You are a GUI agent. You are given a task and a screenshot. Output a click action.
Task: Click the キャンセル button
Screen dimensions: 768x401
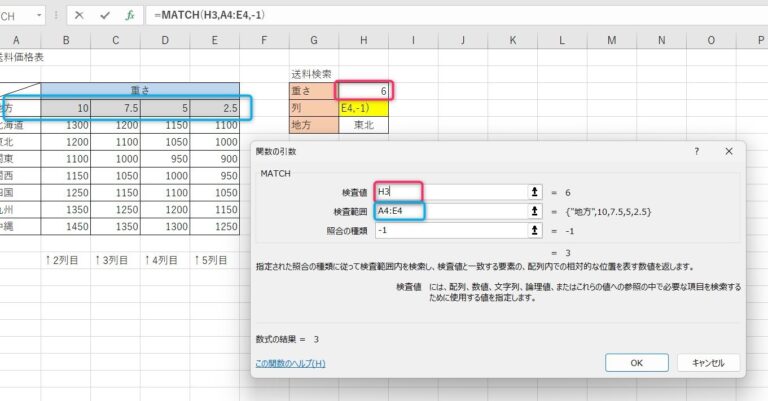708,363
